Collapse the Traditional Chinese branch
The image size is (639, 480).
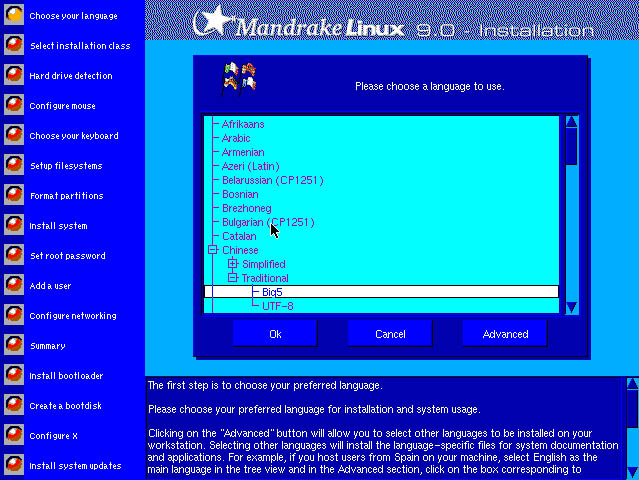click(232, 278)
